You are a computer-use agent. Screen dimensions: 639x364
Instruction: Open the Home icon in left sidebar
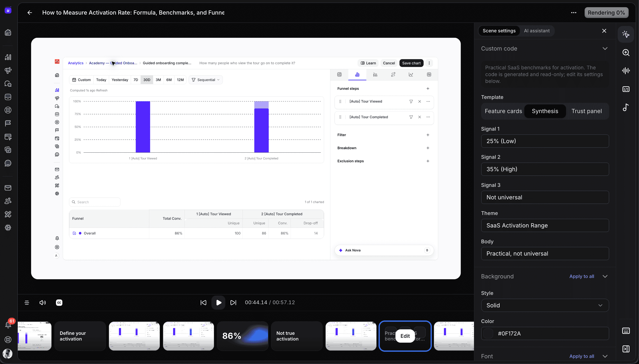(8, 32)
